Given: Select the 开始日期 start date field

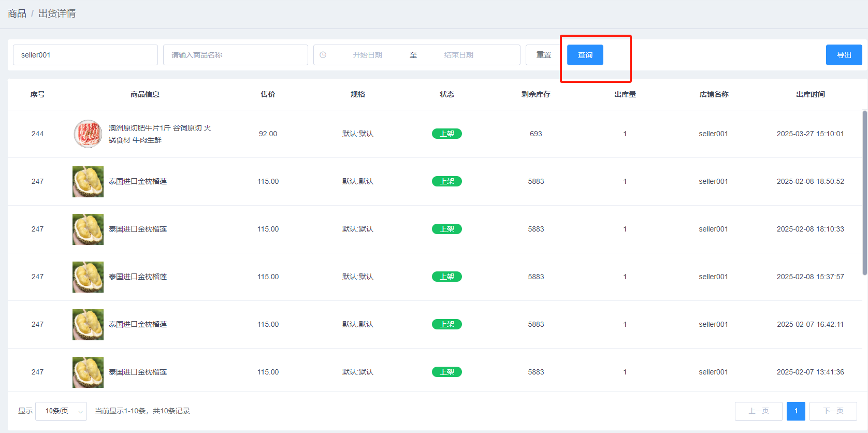Looking at the screenshot, I should tap(368, 55).
